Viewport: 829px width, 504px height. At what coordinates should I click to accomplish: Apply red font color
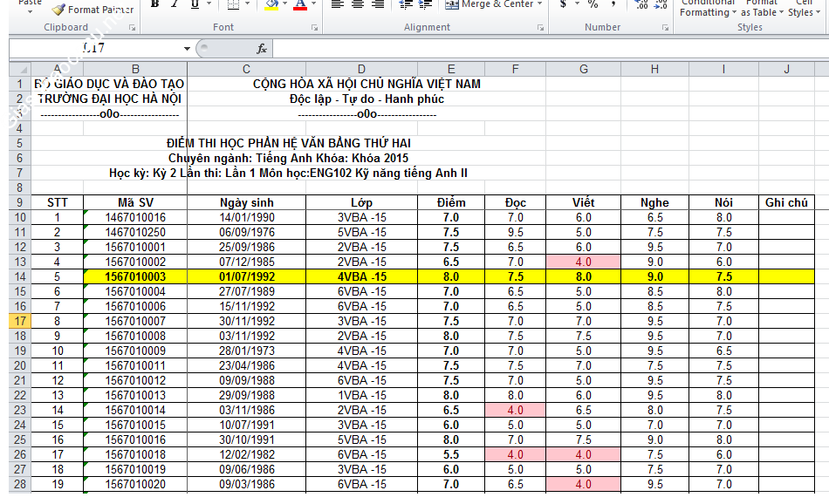point(299,4)
